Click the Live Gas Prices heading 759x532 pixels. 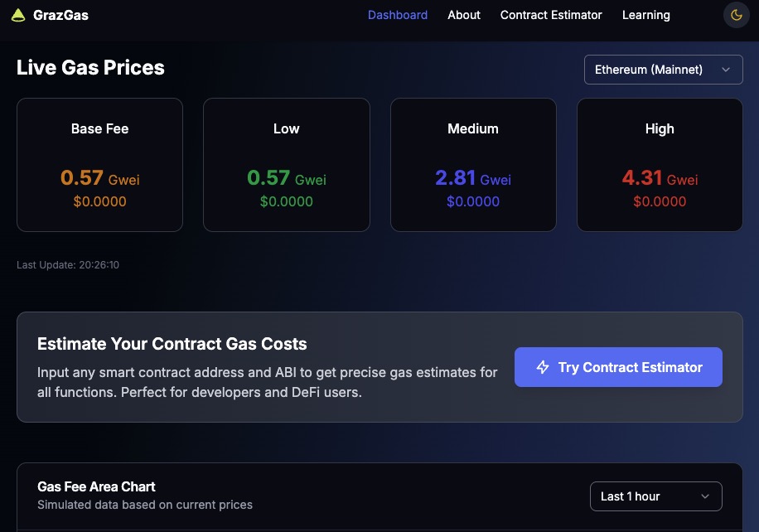(x=90, y=68)
